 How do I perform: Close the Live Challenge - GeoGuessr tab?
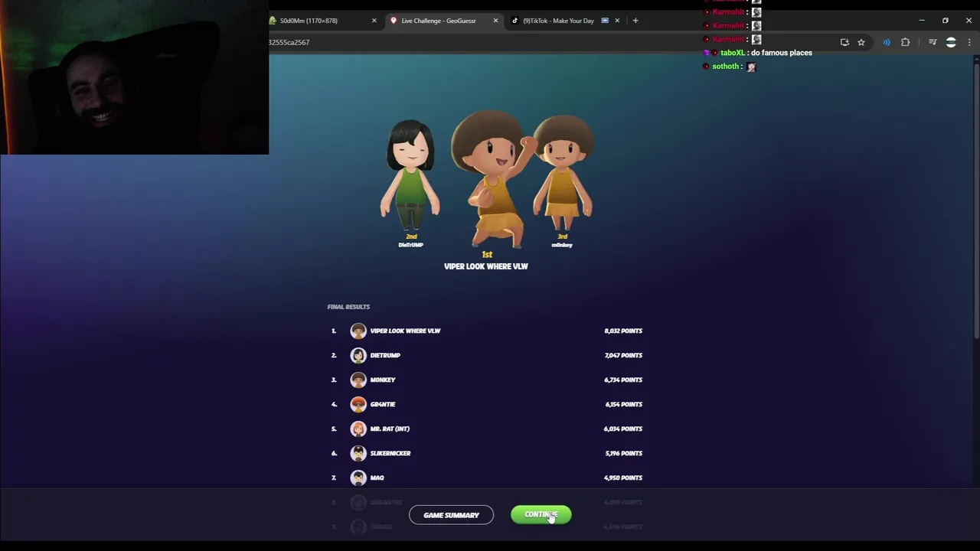tap(495, 21)
